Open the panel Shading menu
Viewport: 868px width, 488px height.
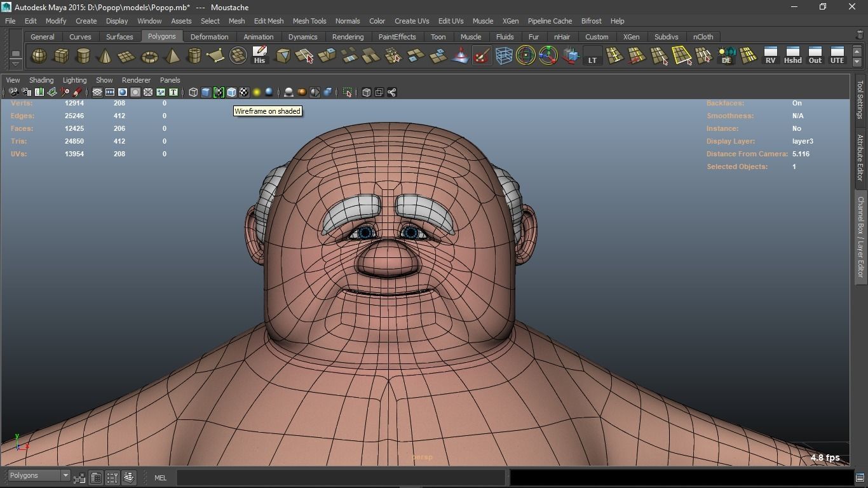click(41, 80)
